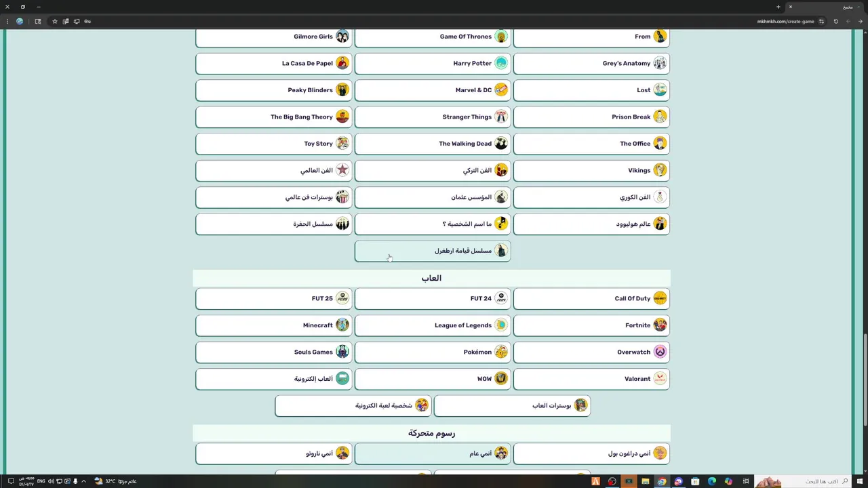Click the Valorant category icon
The width and height of the screenshot is (868, 488).
click(660, 379)
